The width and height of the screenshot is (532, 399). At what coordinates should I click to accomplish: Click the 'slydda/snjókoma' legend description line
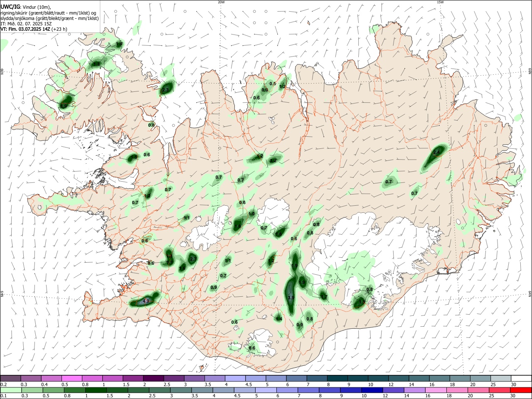49,18
